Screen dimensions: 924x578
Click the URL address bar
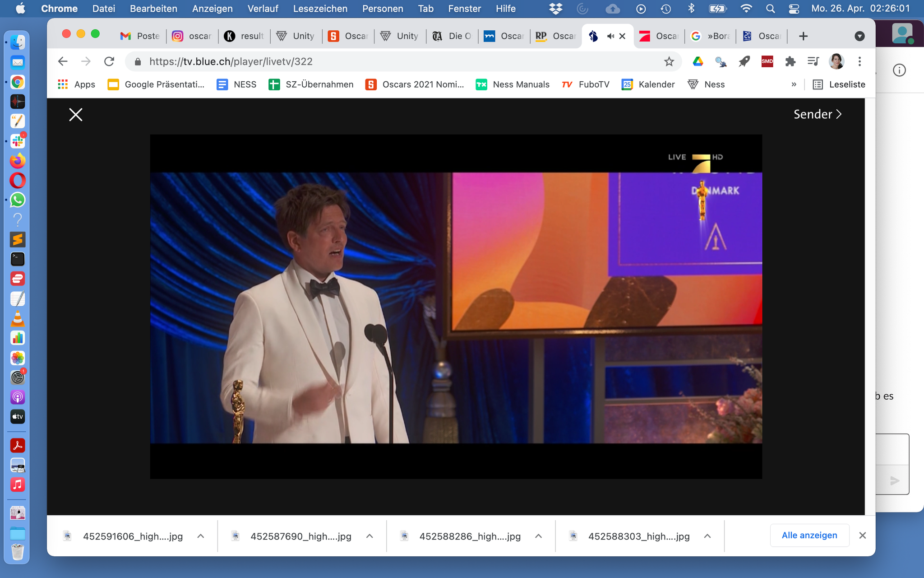(x=397, y=61)
